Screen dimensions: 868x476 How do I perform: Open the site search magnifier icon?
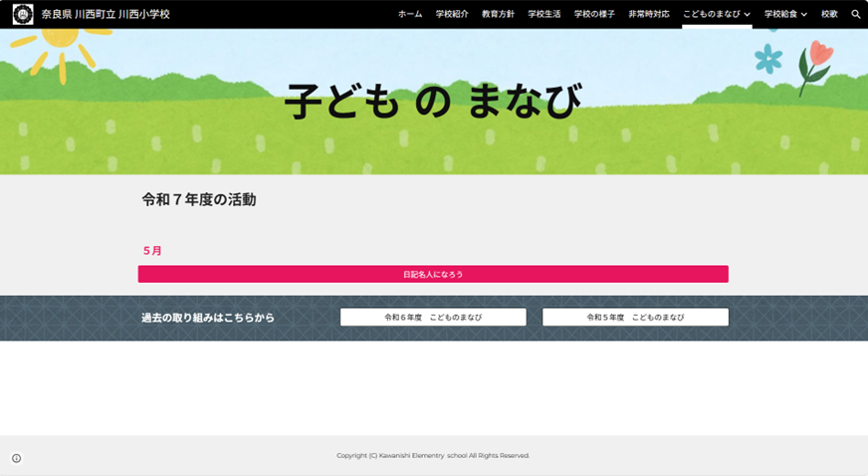(x=855, y=15)
